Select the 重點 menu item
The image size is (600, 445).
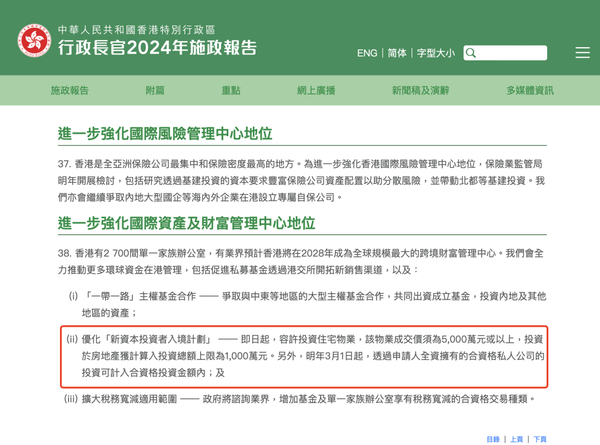231,90
